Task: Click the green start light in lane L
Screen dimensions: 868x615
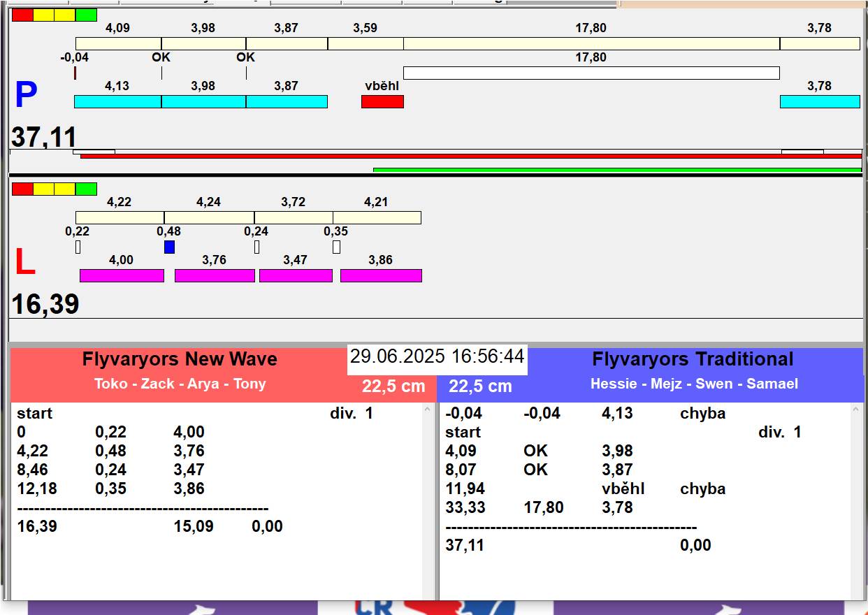Action: coord(86,189)
